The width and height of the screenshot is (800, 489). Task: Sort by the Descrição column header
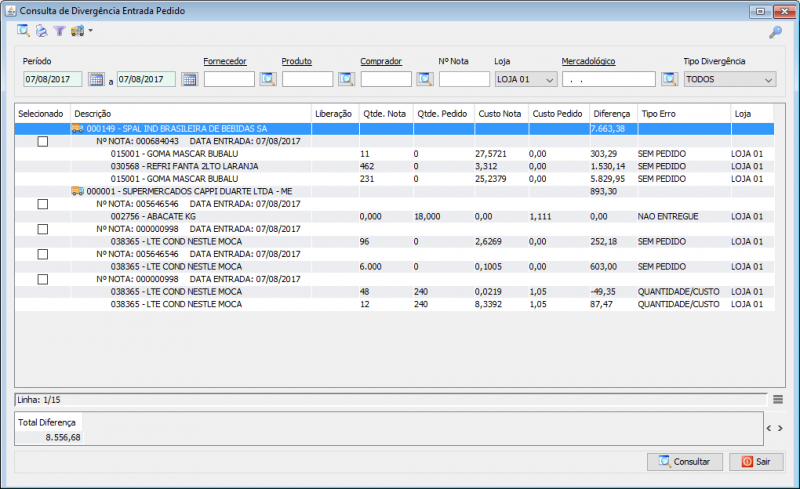click(191, 114)
